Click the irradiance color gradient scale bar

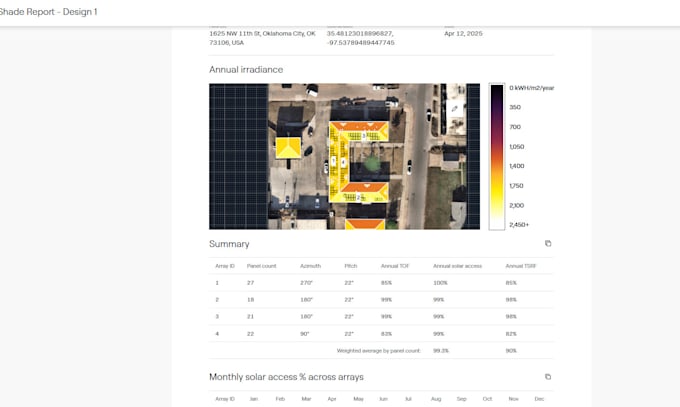point(497,156)
